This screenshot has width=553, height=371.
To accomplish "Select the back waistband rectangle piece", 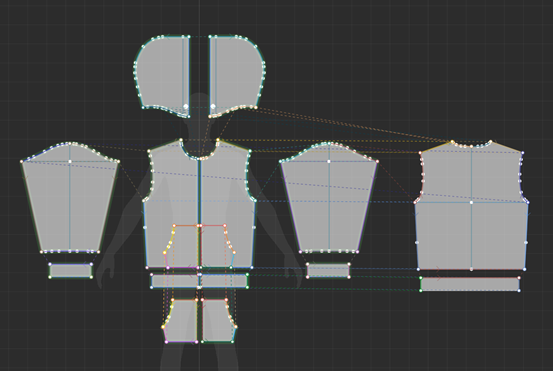I will (470, 284).
